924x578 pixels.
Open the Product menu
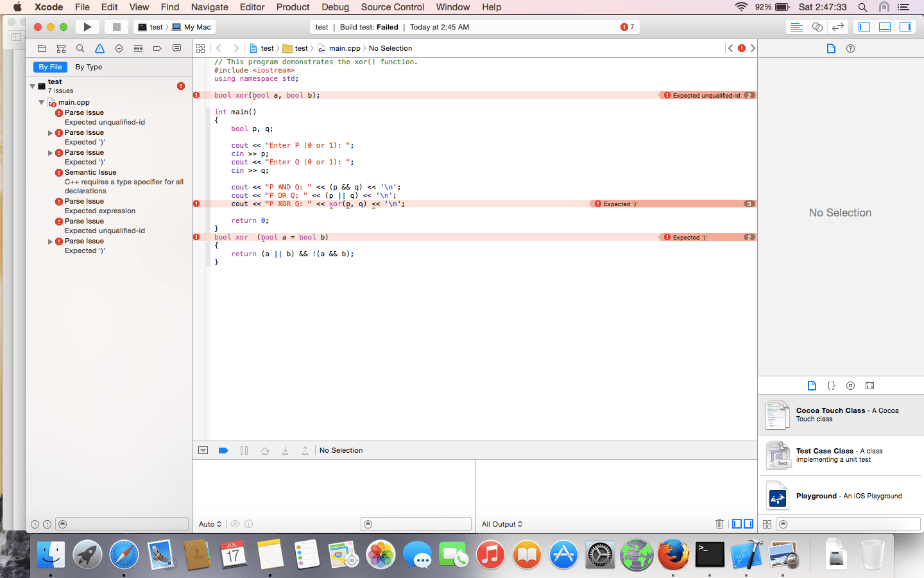pos(293,7)
